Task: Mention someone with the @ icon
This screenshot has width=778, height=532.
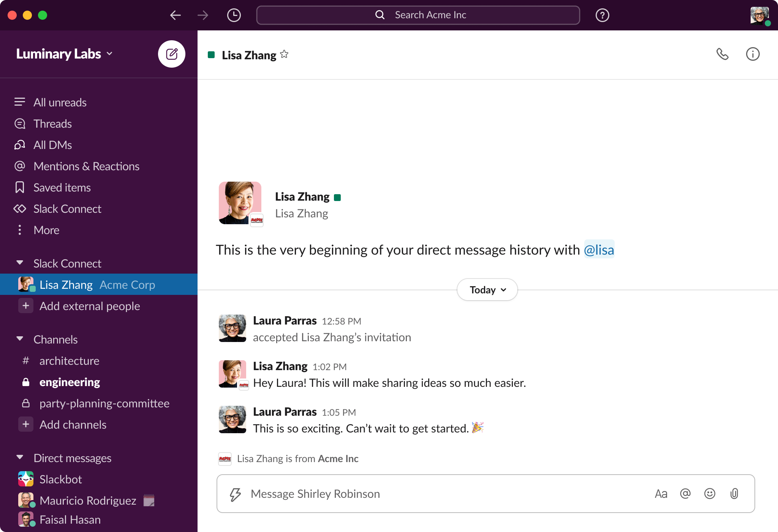Action: point(685,494)
